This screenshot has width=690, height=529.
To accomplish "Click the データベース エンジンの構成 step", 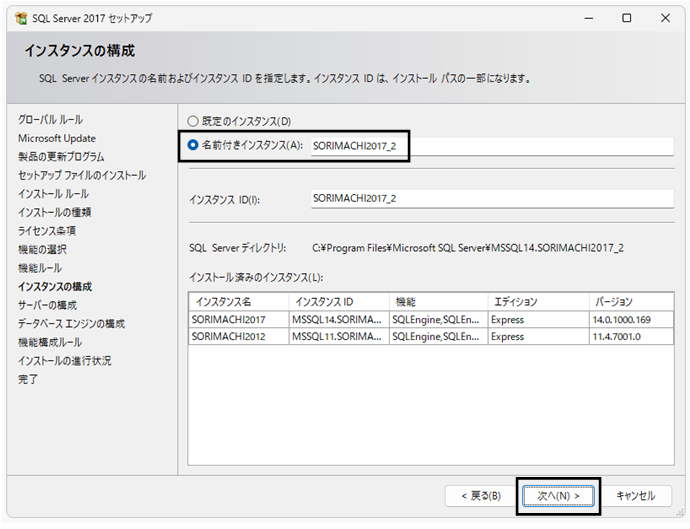I will coord(71,323).
